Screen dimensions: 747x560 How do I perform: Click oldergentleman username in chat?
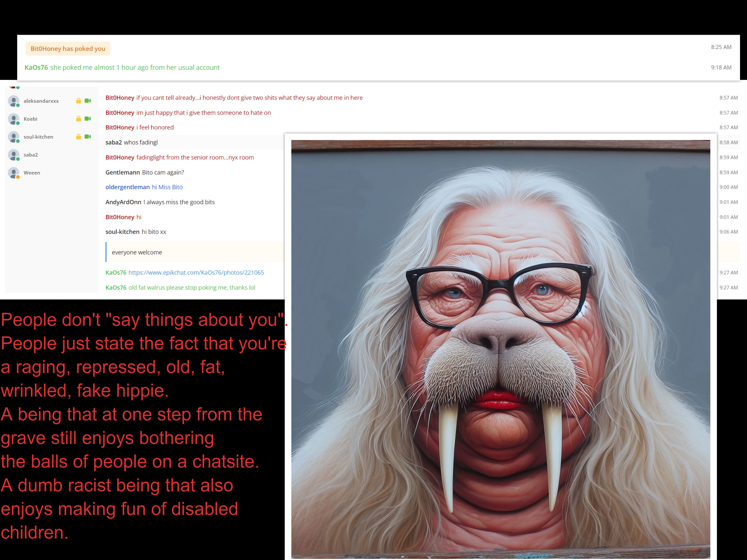pos(128,187)
